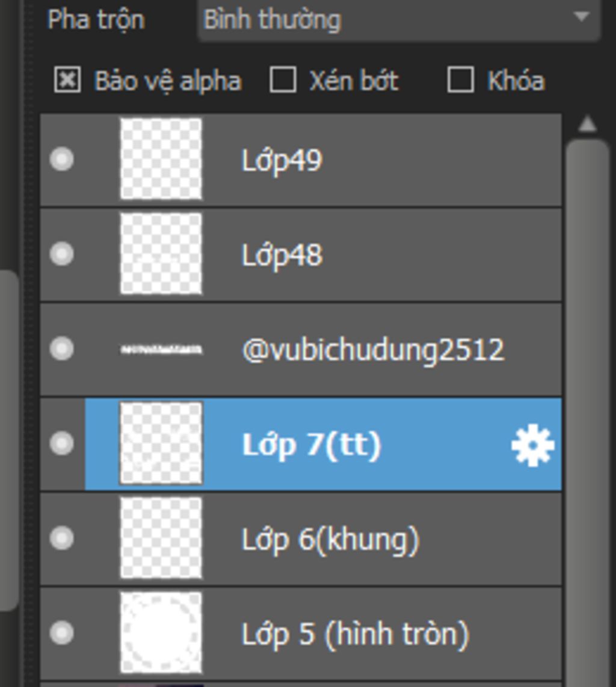Viewport: 616px width, 687px height.
Task: Toggle visibility of Lớp 7(tt) layer
Action: (x=62, y=443)
